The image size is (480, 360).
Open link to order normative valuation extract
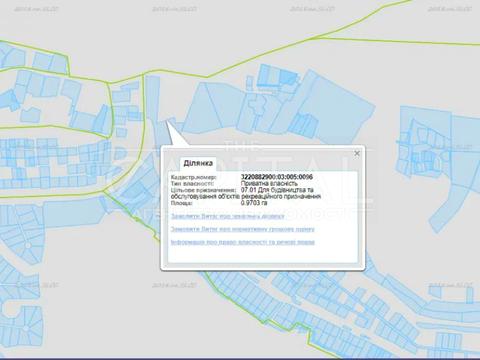pos(243,229)
